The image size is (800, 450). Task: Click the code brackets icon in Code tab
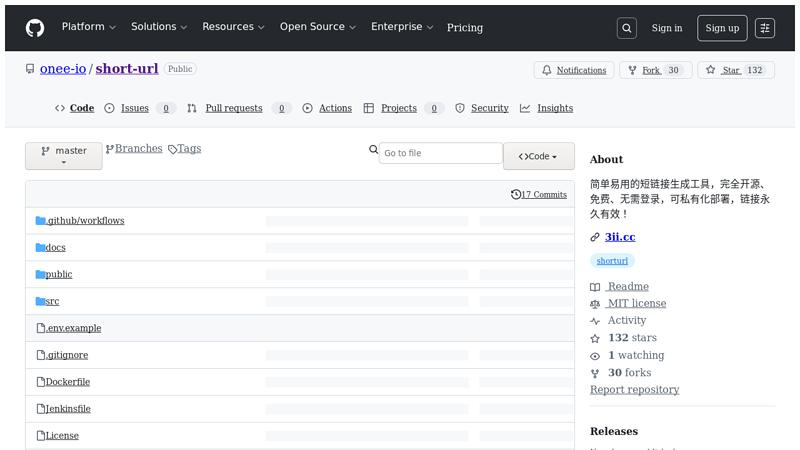60,108
